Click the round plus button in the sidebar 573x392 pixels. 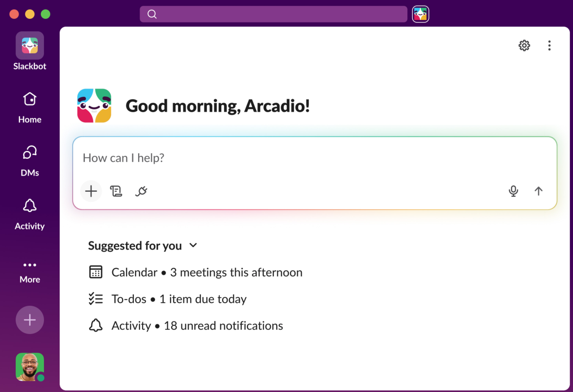(x=30, y=320)
